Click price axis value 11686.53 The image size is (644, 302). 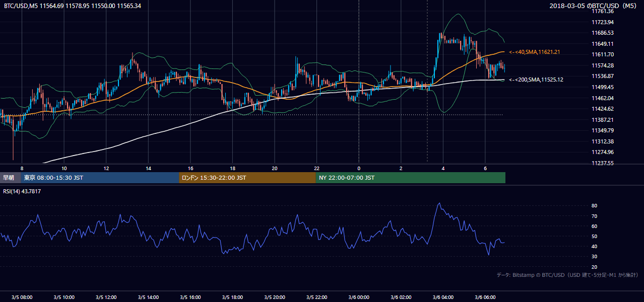click(603, 33)
